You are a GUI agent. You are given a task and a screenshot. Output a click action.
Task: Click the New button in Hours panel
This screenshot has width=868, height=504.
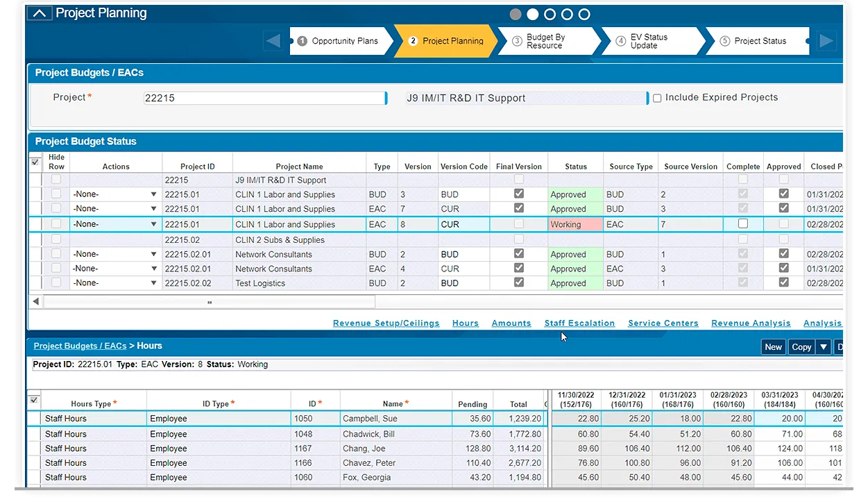pyautogui.click(x=773, y=347)
